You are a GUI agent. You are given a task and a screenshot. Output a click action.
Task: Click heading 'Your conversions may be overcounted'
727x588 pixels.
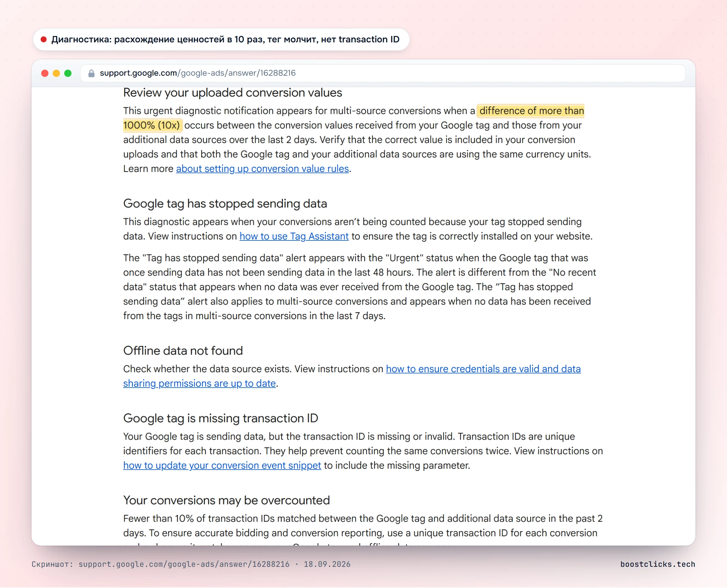point(227,500)
